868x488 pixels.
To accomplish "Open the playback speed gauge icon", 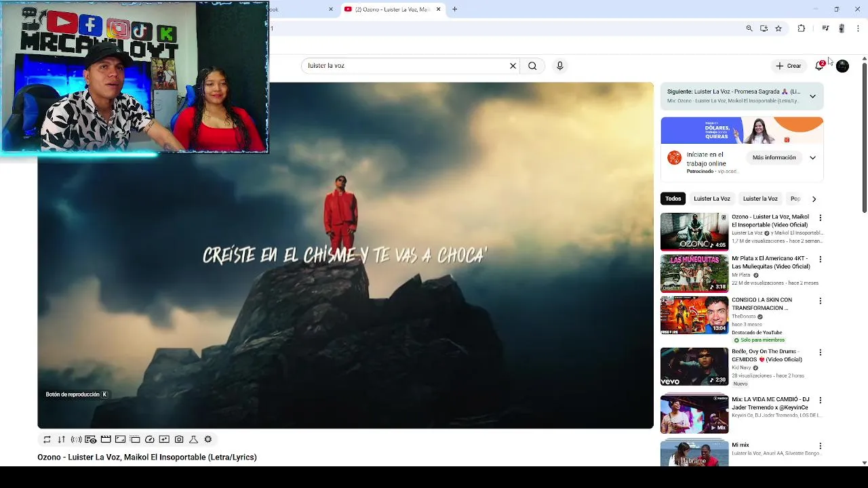I will coord(150,439).
